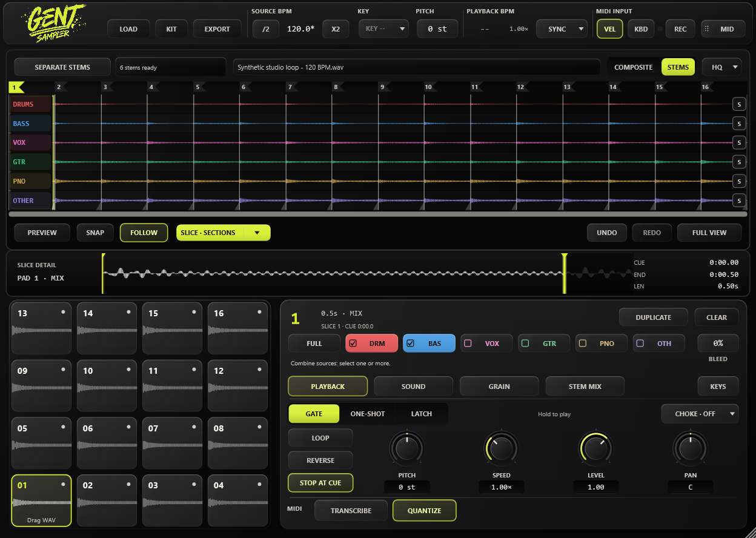
Task: Open the KEY dropdown
Action: click(x=383, y=29)
